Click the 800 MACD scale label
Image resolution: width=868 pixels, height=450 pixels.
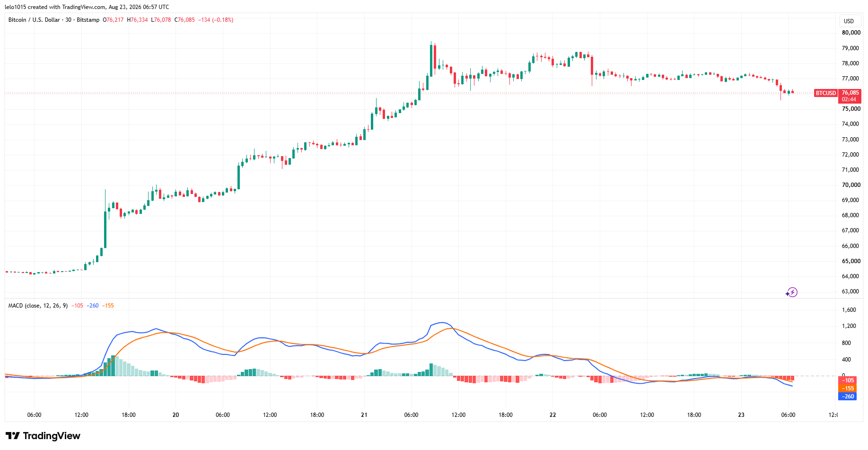tap(846, 343)
